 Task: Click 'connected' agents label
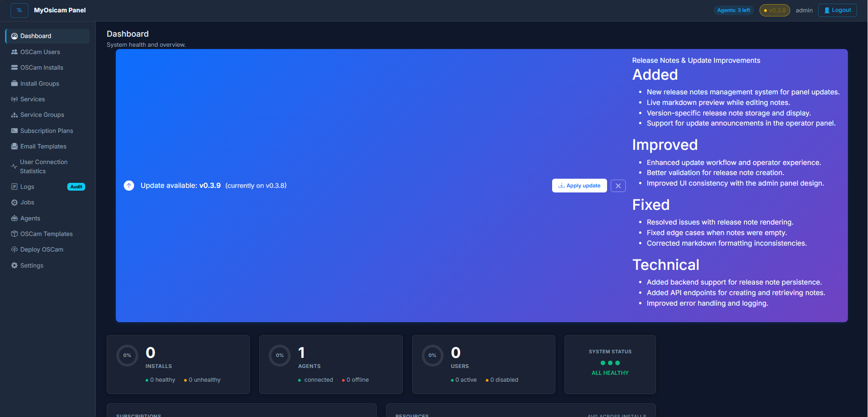point(315,380)
